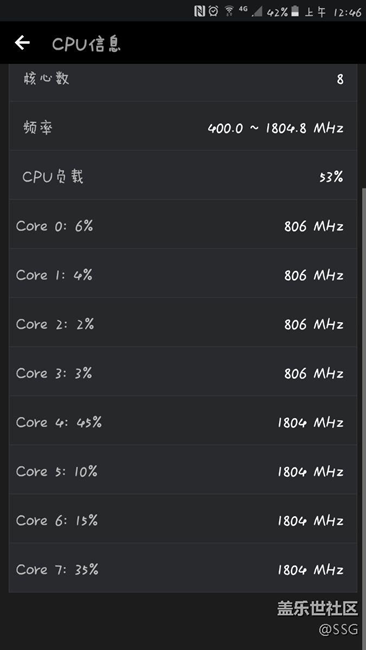The width and height of the screenshot is (366, 650).
Task: Tap the Core 1: 4% row
Action: click(x=183, y=273)
